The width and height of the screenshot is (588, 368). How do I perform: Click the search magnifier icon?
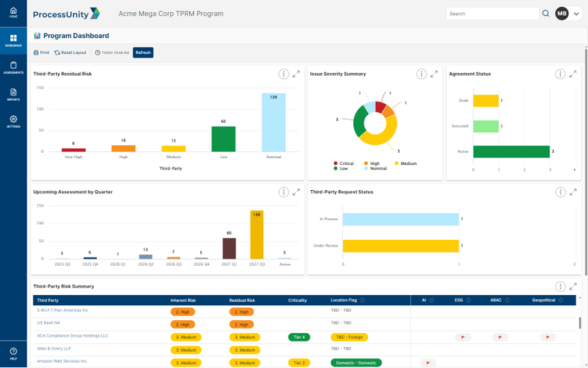tap(546, 14)
